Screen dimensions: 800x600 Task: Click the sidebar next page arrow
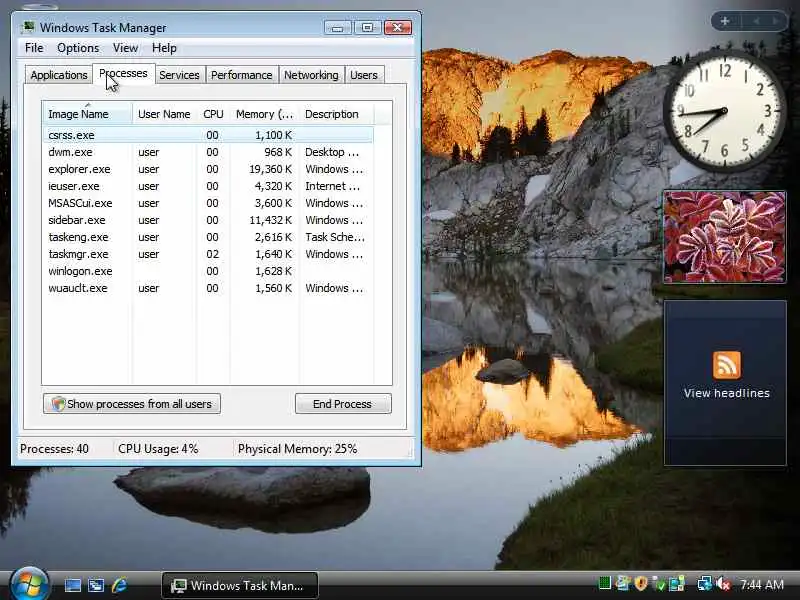coord(775,21)
